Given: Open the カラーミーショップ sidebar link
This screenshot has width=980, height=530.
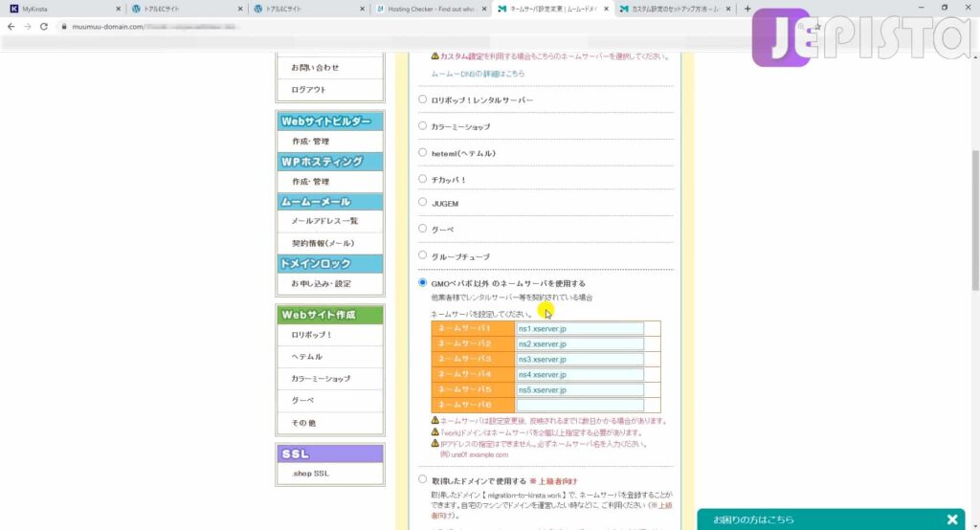Looking at the screenshot, I should coord(321,379).
